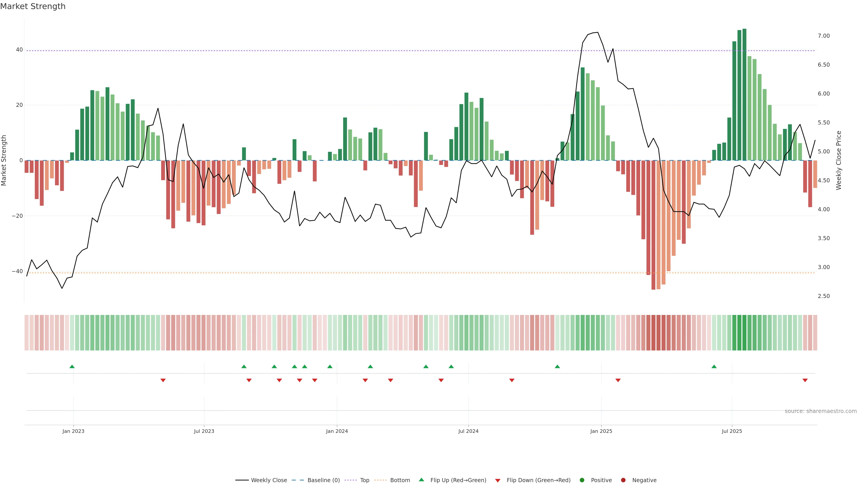This screenshot has height=488, width=868.
Task: Click Flip Down red triangle legend icon
Action: [x=498, y=481]
